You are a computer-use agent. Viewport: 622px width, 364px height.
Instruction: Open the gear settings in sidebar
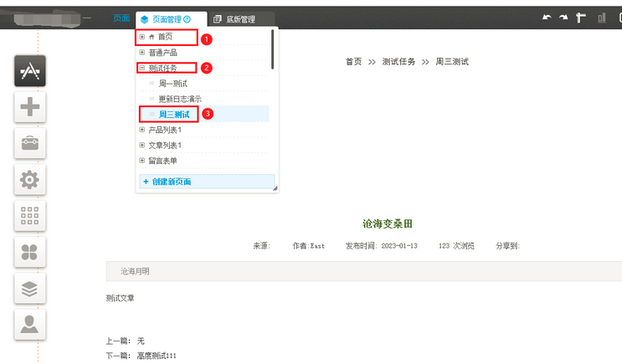coord(30,180)
